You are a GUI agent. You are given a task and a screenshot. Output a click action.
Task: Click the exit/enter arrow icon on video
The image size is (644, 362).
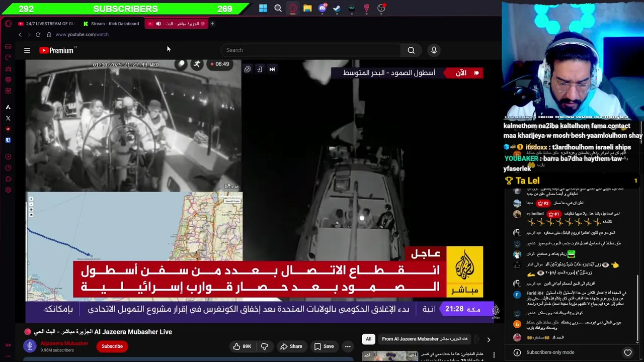[260, 69]
